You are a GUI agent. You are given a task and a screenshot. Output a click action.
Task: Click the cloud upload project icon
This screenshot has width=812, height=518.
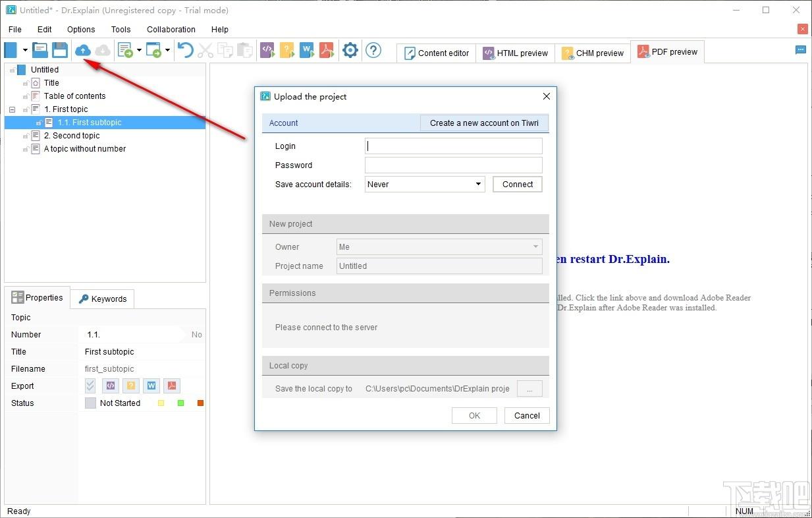tap(83, 50)
